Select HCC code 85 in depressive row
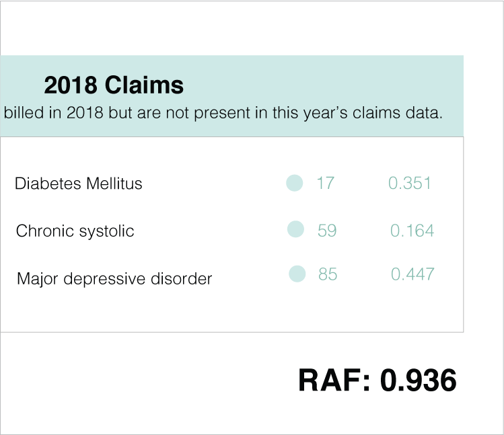The height and width of the screenshot is (435, 504). (x=328, y=274)
